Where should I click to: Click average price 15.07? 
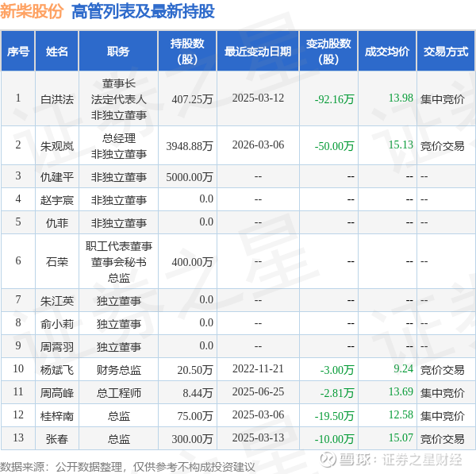[401, 437]
